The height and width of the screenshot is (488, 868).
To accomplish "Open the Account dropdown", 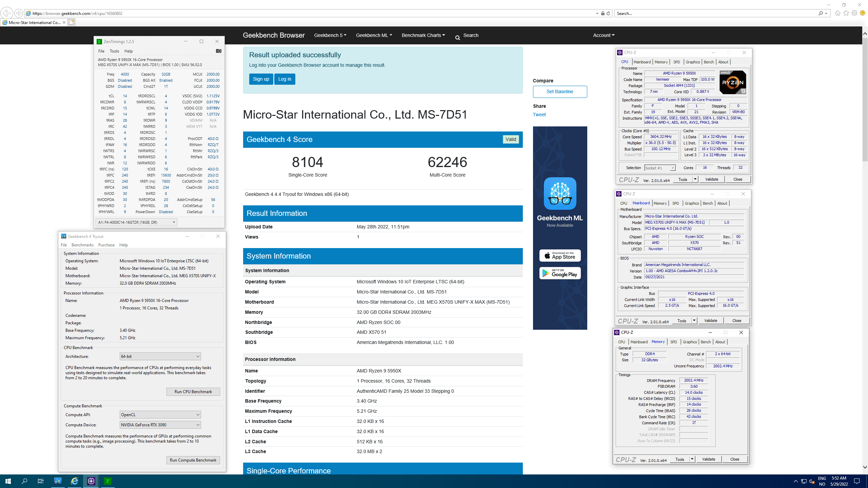I will (604, 35).
